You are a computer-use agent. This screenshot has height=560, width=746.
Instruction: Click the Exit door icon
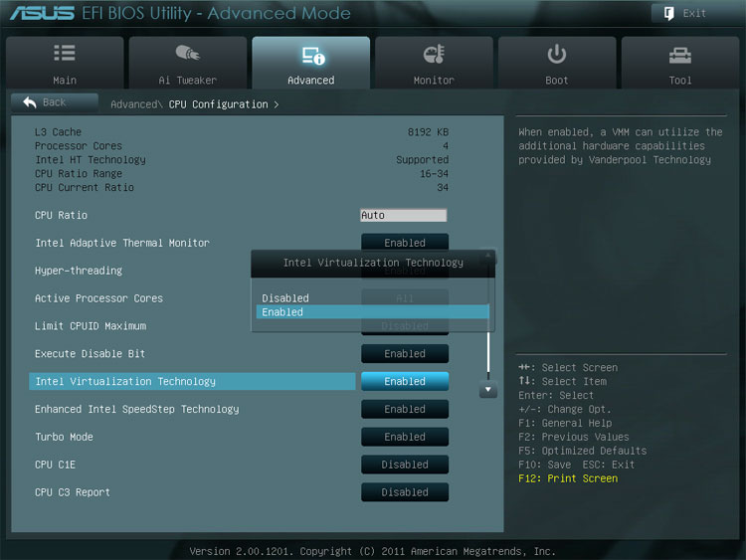click(669, 13)
